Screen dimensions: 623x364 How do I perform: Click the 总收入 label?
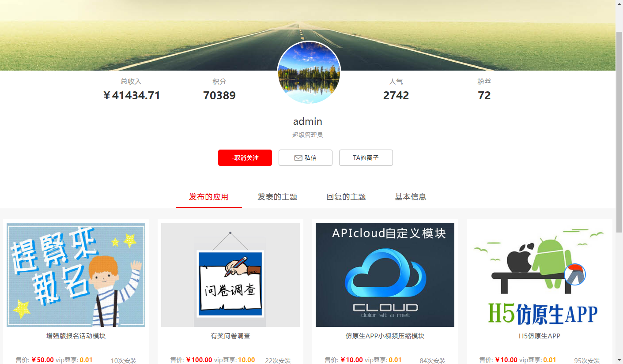click(x=131, y=82)
